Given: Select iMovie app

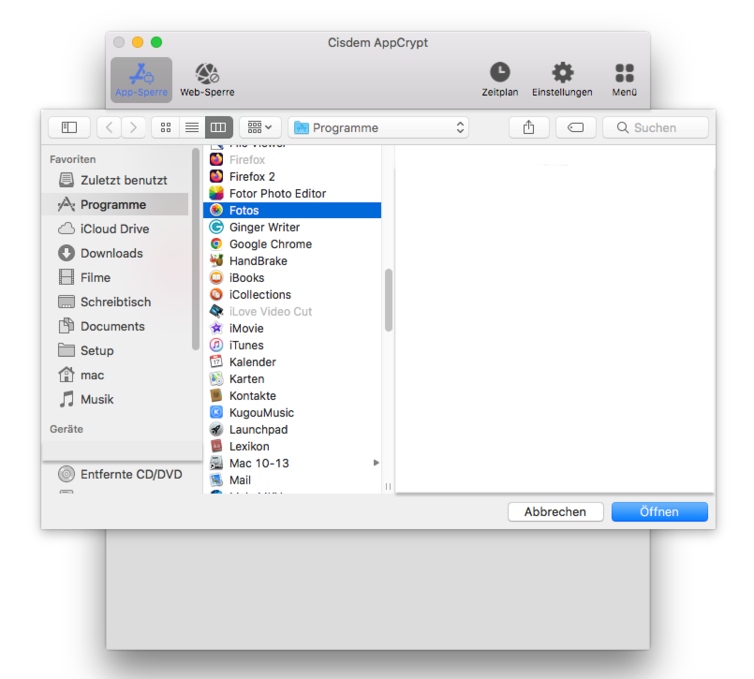Looking at the screenshot, I should click(x=292, y=328).
